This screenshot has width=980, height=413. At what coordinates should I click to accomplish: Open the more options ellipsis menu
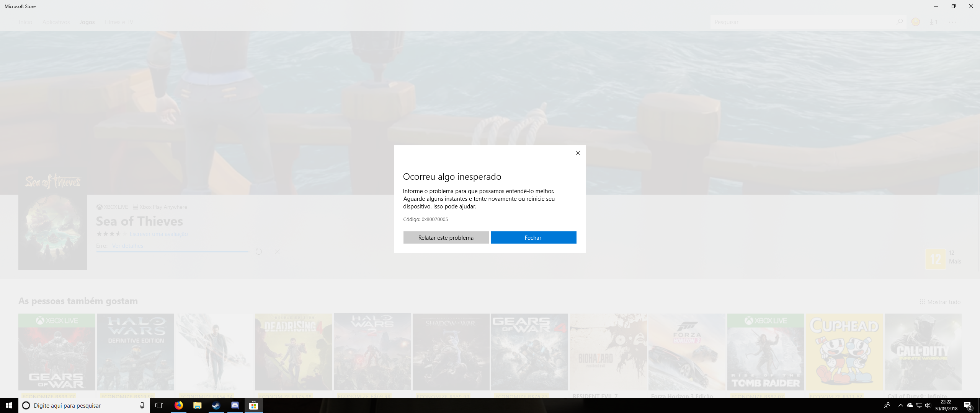[x=952, y=22]
